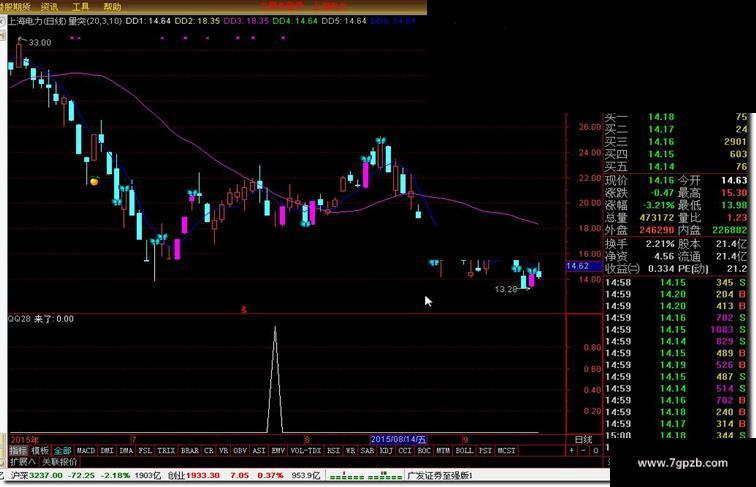Switch to the EMV indicator
The height and width of the screenshot is (487, 756).
point(278,450)
